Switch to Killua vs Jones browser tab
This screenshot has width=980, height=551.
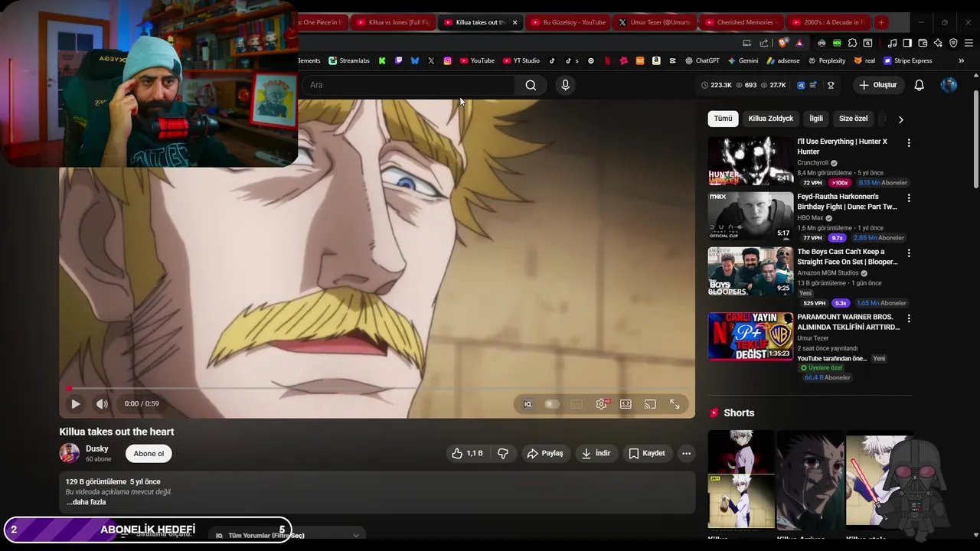click(x=394, y=22)
